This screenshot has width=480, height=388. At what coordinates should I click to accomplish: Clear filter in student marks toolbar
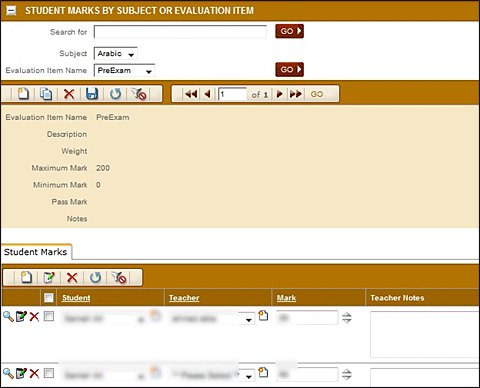pos(119,277)
